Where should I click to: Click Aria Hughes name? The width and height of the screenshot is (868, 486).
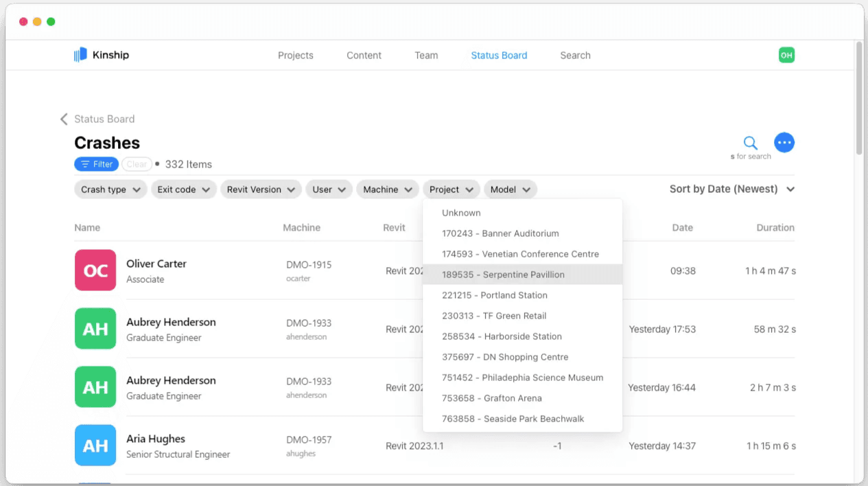point(156,439)
